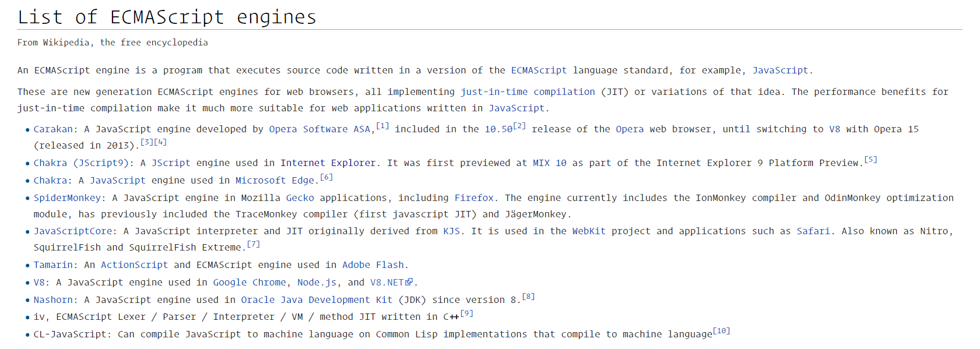
Task: Jump to citation [9]
Action: (466, 313)
